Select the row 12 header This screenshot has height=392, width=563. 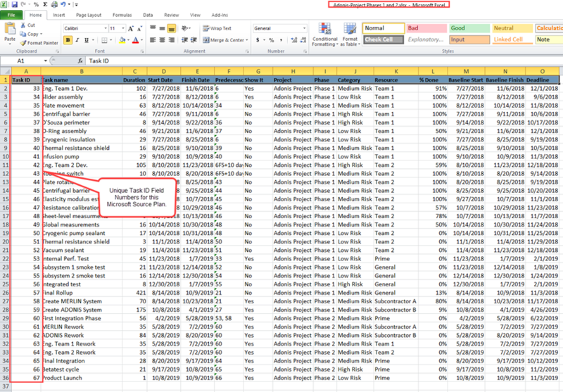coord(6,173)
